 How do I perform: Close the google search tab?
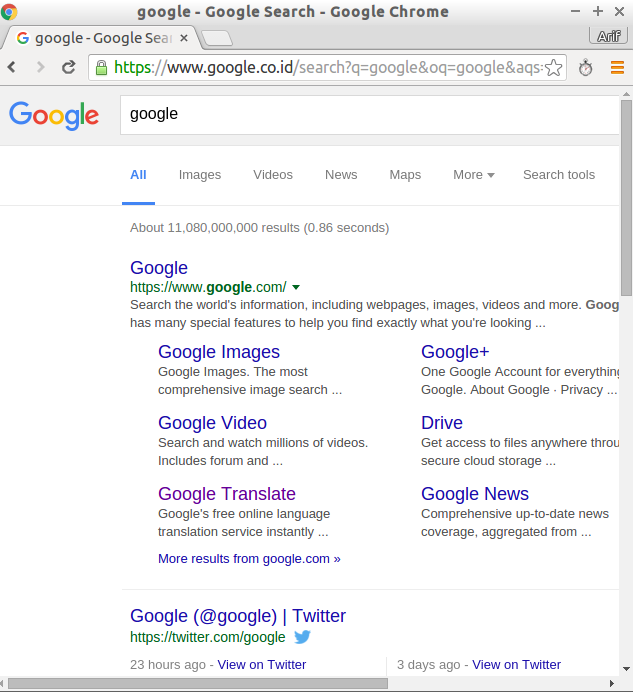tap(184, 38)
